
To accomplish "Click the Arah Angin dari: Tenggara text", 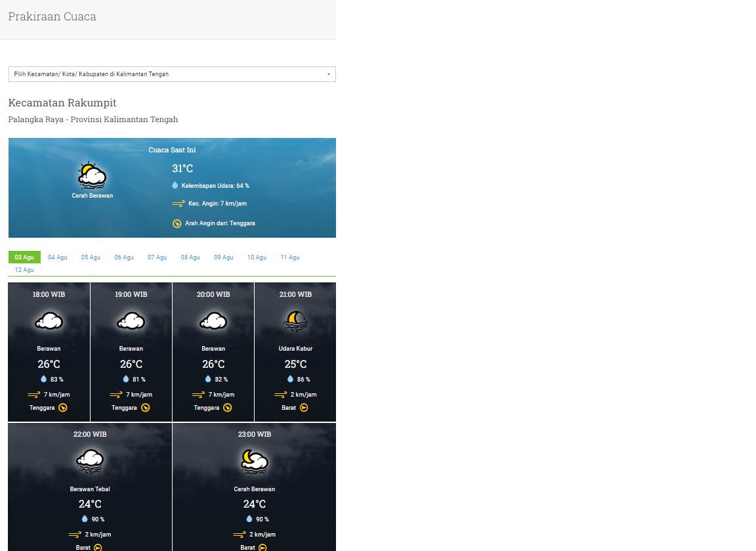I will point(220,223).
